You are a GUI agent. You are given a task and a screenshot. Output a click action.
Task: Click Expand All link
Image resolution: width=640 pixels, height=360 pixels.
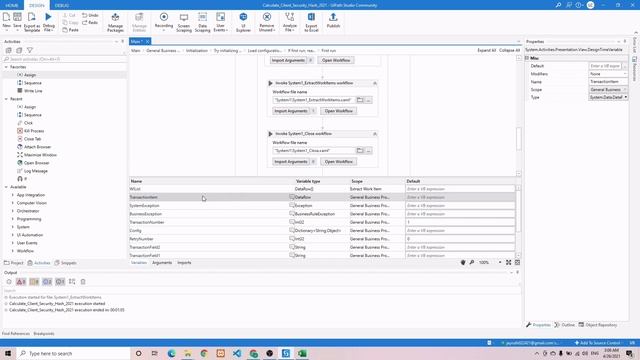[x=487, y=50]
